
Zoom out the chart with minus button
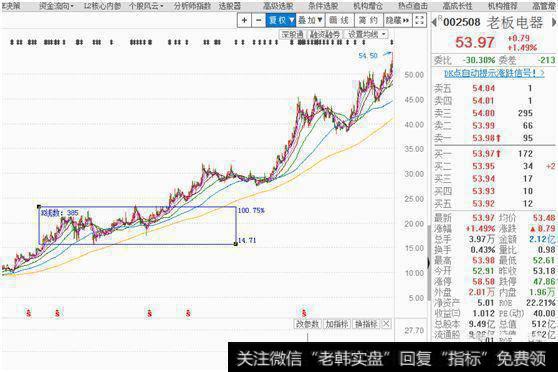259,21
